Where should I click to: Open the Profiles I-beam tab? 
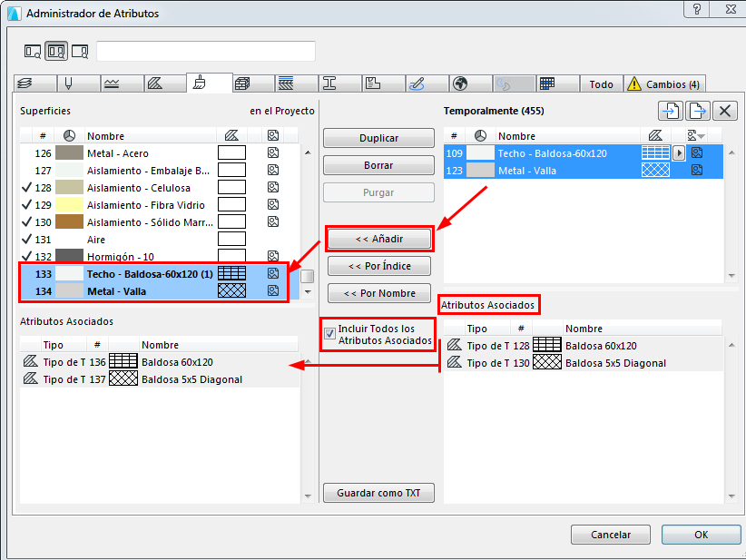click(x=339, y=84)
